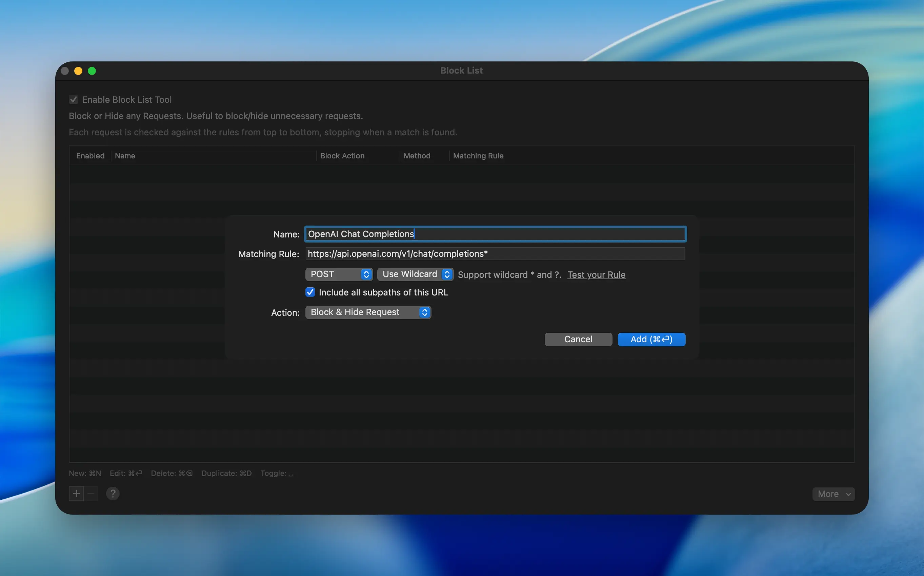Uncheck Include all subpaths of this URL
This screenshot has width=924, height=576.
(x=310, y=292)
